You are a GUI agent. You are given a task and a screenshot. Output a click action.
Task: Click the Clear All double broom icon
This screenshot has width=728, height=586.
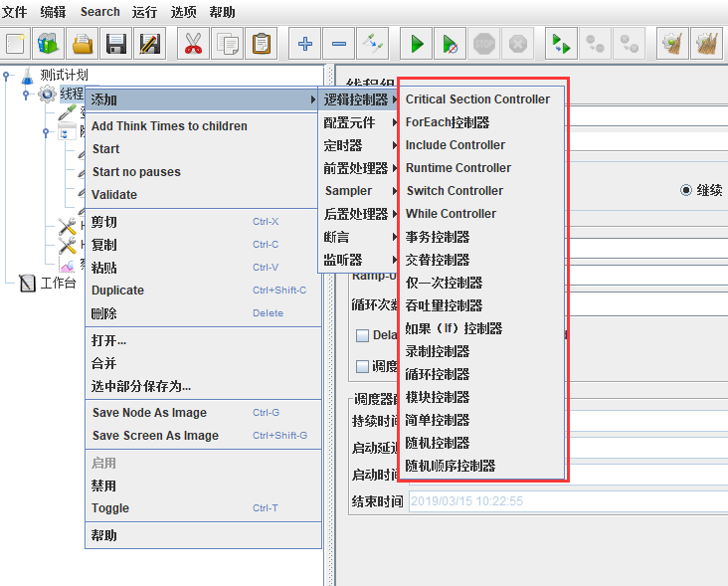click(706, 44)
